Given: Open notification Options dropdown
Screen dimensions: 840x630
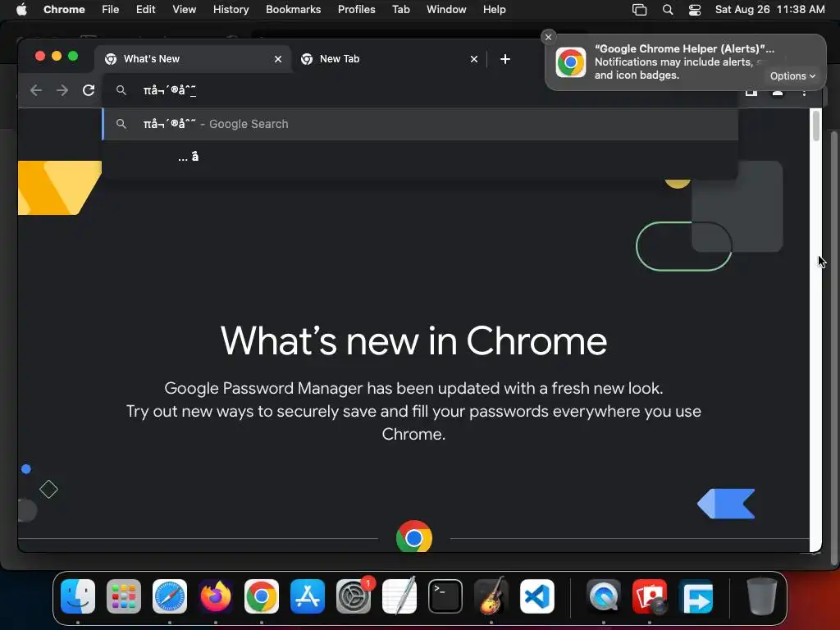Looking at the screenshot, I should (x=792, y=76).
